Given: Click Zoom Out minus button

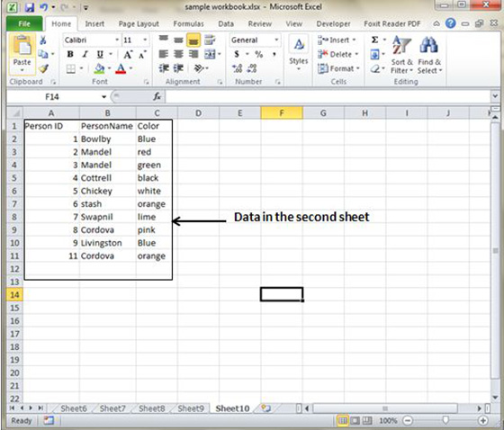Looking at the screenshot, I should tap(408, 420).
